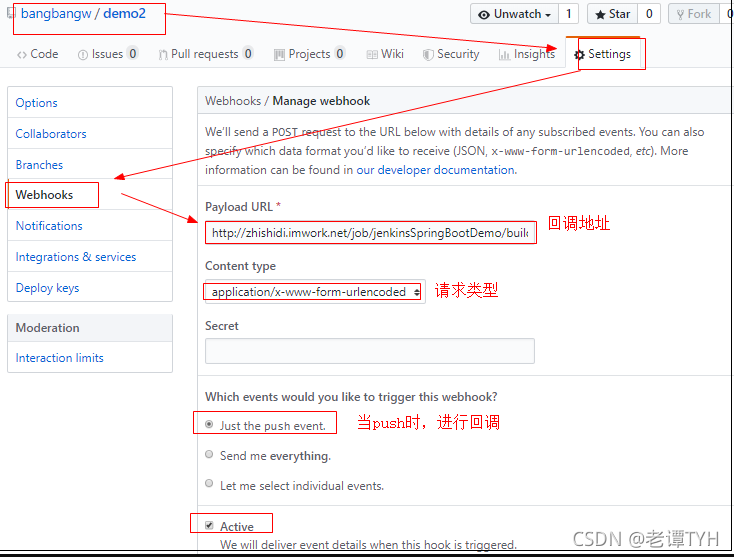The image size is (734, 557).
Task: Select Send me everything radio
Action: point(209,454)
